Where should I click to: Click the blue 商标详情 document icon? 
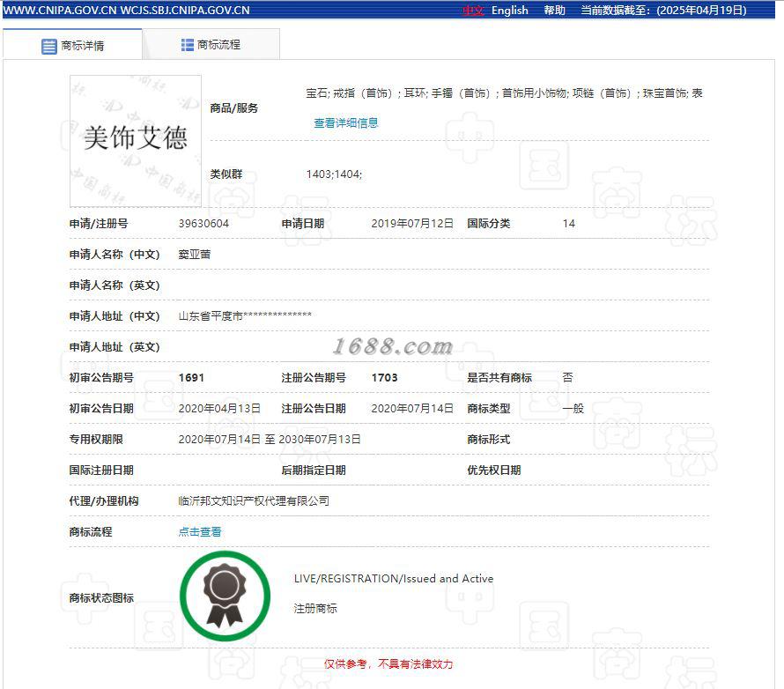49,46
